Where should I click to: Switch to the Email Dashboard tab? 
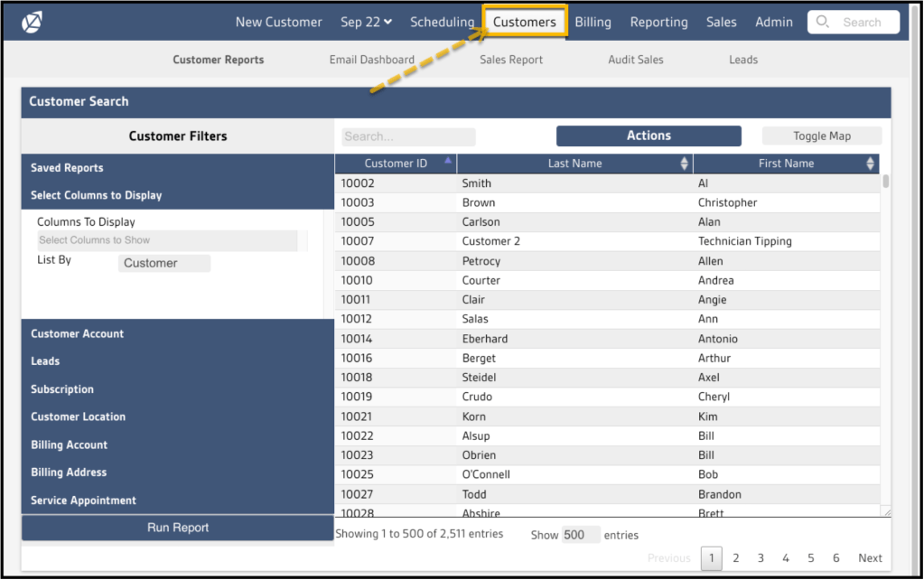point(371,60)
